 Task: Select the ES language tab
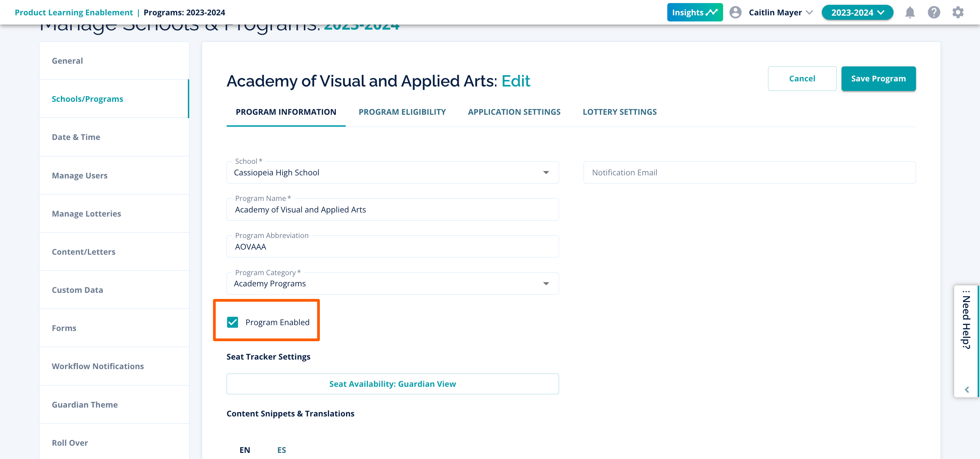[x=281, y=450]
